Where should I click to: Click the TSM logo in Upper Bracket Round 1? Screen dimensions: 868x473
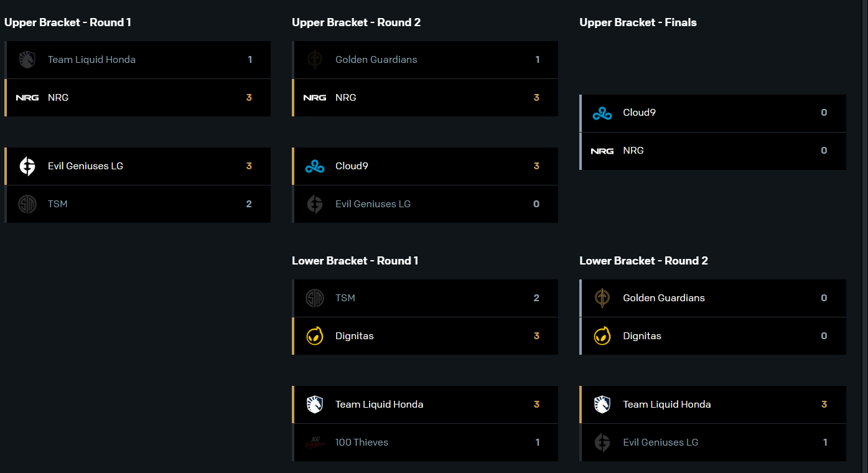[27, 204]
